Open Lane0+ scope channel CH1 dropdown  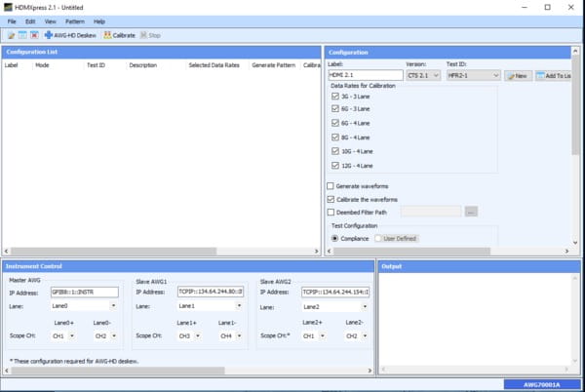pyautogui.click(x=63, y=336)
